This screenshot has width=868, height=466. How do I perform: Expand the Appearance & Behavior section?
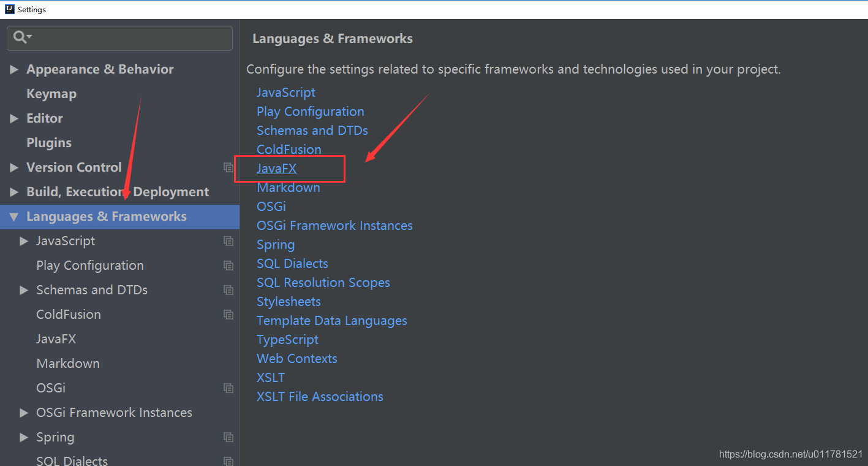14,69
